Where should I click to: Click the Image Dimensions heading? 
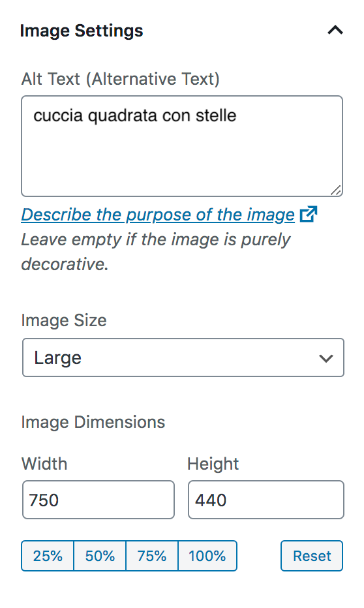point(93,422)
